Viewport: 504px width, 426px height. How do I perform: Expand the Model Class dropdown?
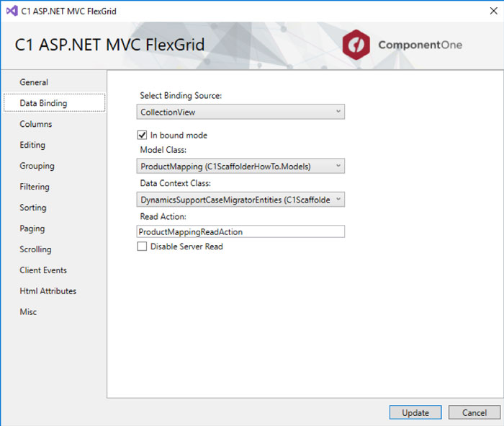(x=240, y=166)
